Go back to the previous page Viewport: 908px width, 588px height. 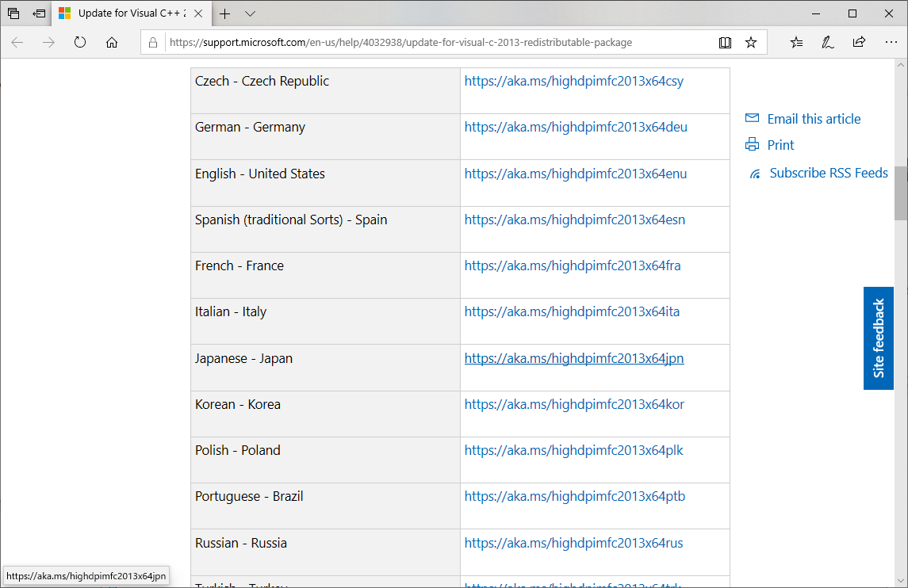pyautogui.click(x=17, y=42)
